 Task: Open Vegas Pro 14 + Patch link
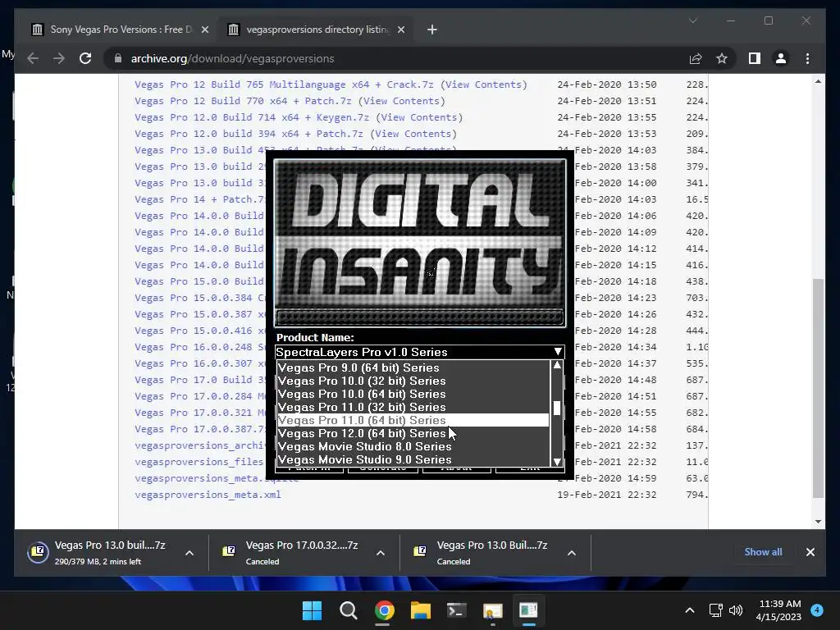coord(199,199)
